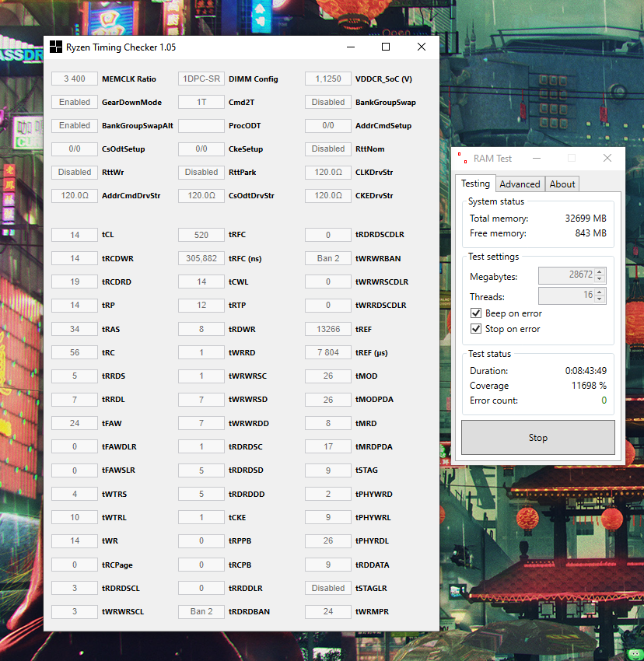Select the MEMCLK Ratio value 3 400
644x661 pixels.
tap(75, 79)
